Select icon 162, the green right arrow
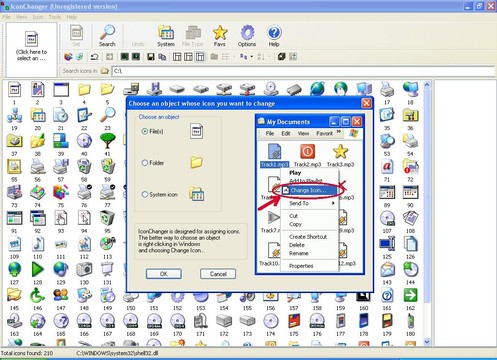The width and height of the screenshot is (497, 360). 410,295
